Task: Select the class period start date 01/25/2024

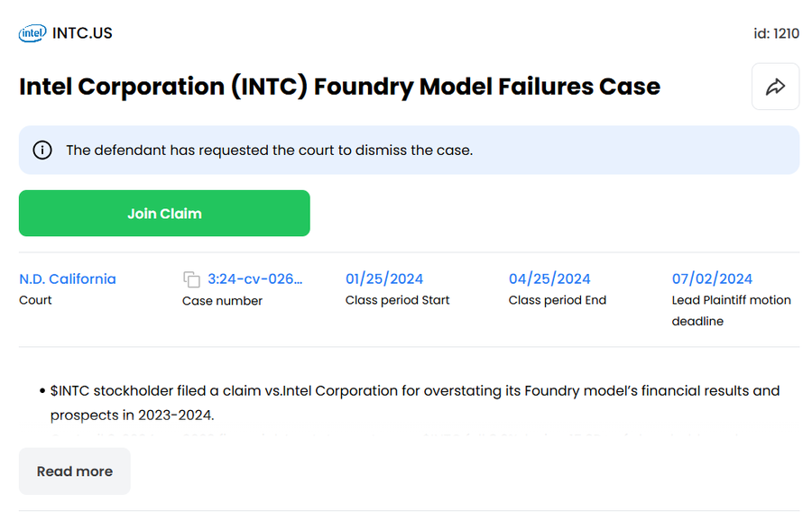Action: [x=384, y=279]
